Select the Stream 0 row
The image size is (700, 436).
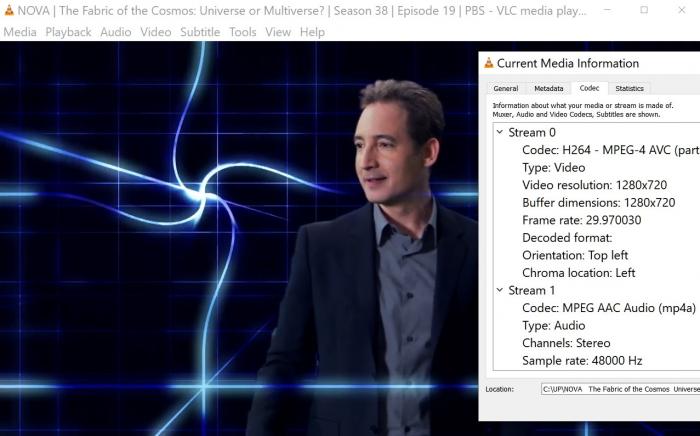(x=532, y=133)
